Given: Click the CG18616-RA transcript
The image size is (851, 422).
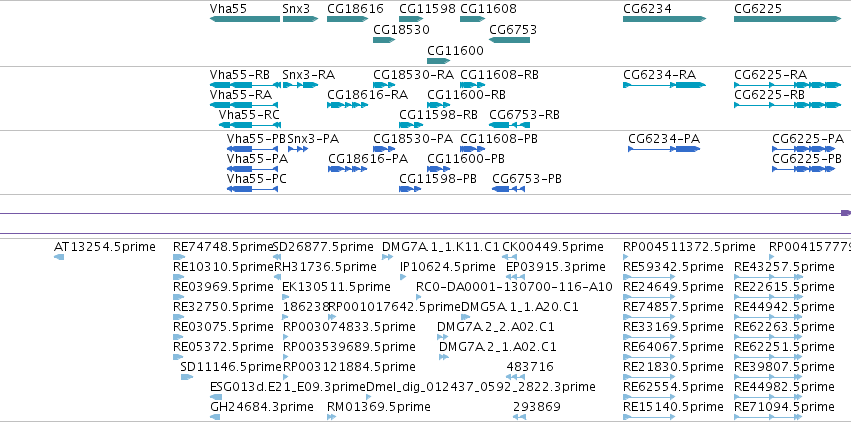Looking at the screenshot, I should (x=347, y=105).
